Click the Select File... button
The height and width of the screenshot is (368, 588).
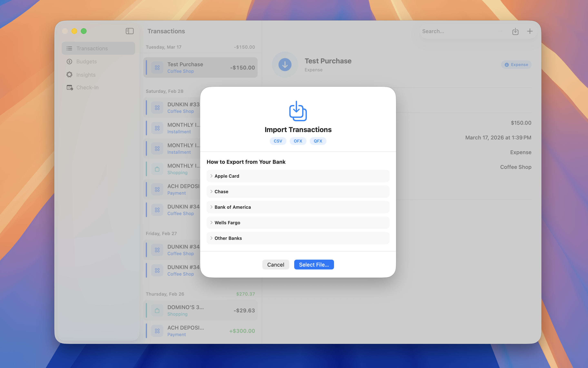pos(314,265)
